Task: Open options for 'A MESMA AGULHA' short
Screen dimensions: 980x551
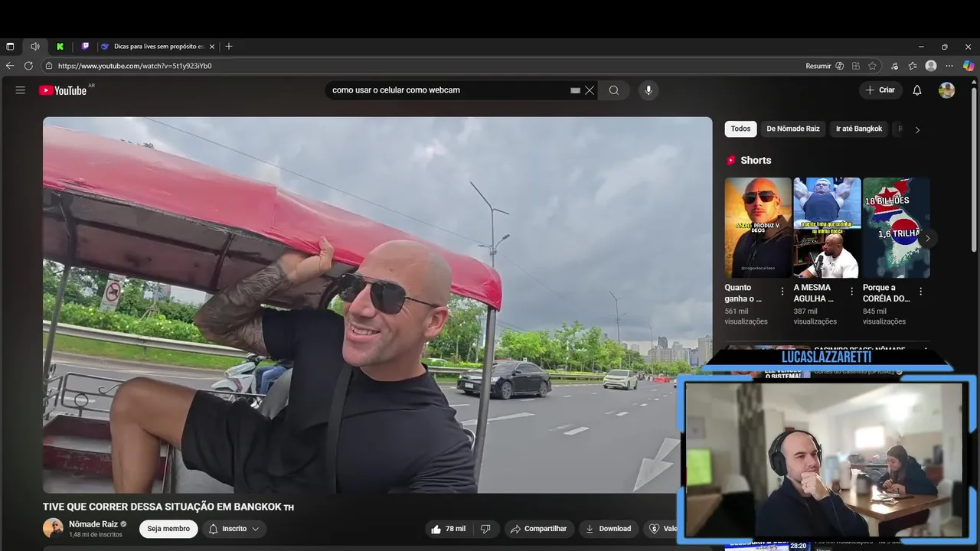Action: [x=851, y=292]
